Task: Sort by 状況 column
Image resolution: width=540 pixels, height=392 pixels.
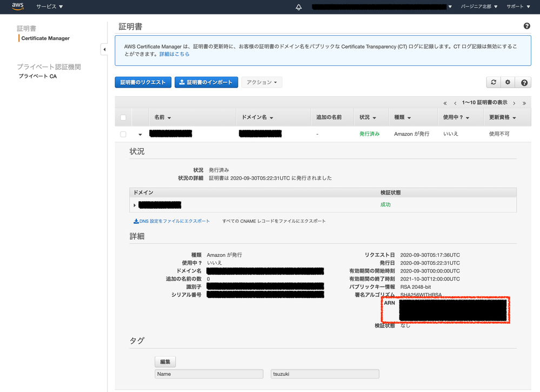Action: tap(368, 117)
